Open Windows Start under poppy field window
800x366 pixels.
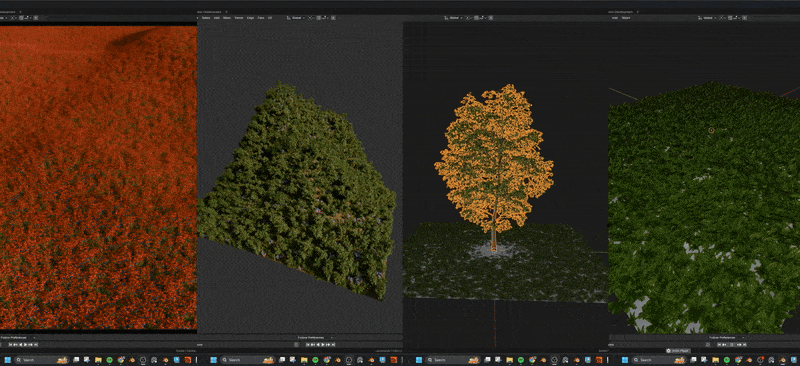[x=8, y=360]
